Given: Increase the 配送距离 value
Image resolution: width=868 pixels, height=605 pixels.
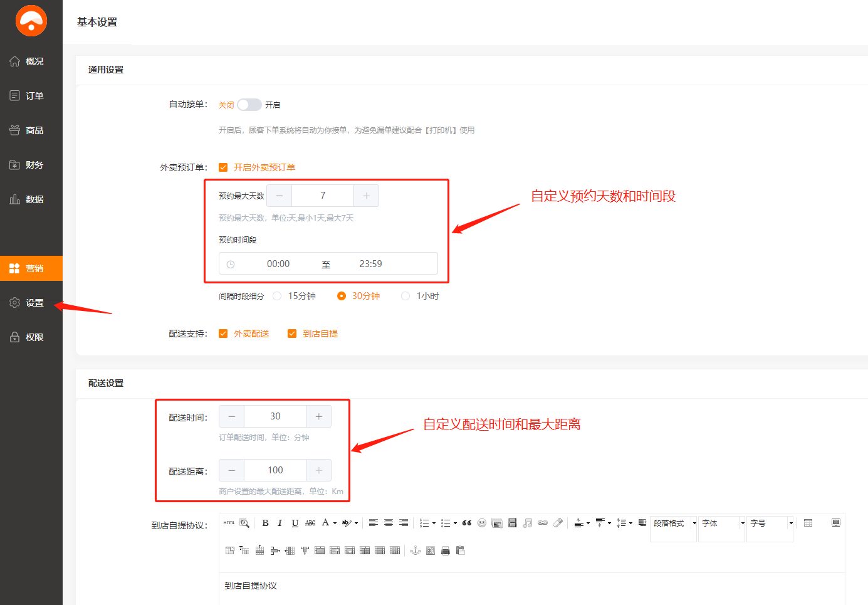Looking at the screenshot, I should click(x=319, y=470).
